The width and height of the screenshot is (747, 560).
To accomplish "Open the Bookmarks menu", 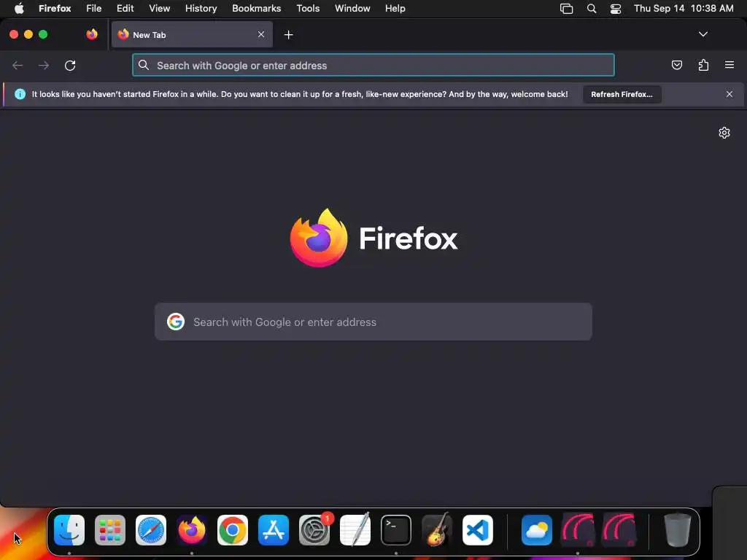I will tap(256, 9).
